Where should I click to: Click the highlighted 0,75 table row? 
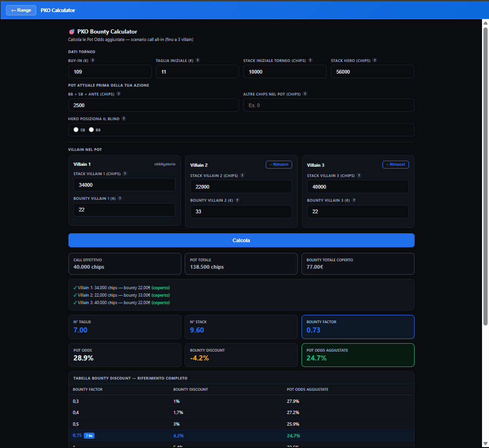click(x=241, y=435)
